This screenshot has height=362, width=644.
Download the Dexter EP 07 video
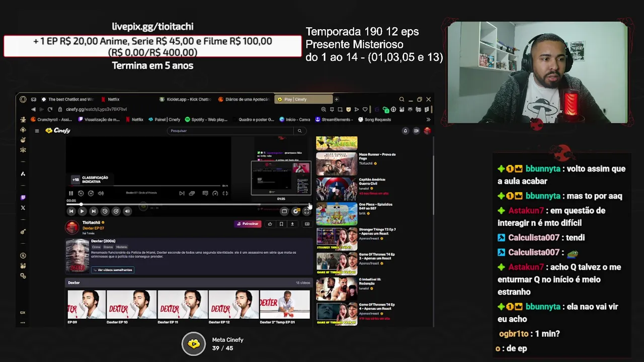tap(292, 224)
